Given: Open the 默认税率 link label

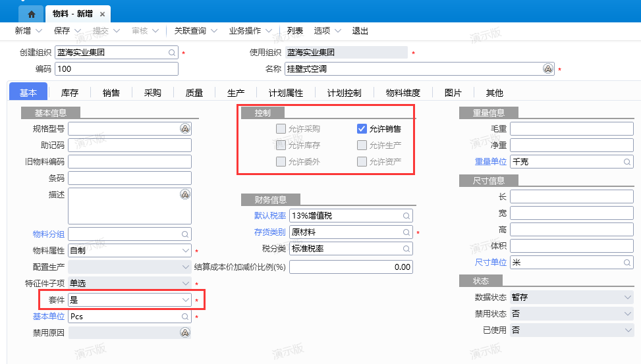Looking at the screenshot, I should 270,215.
